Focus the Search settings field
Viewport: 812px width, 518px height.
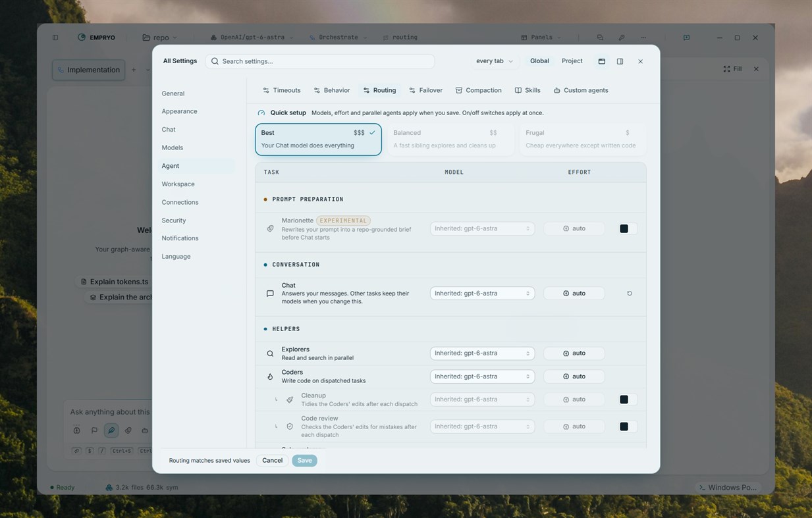click(x=320, y=61)
